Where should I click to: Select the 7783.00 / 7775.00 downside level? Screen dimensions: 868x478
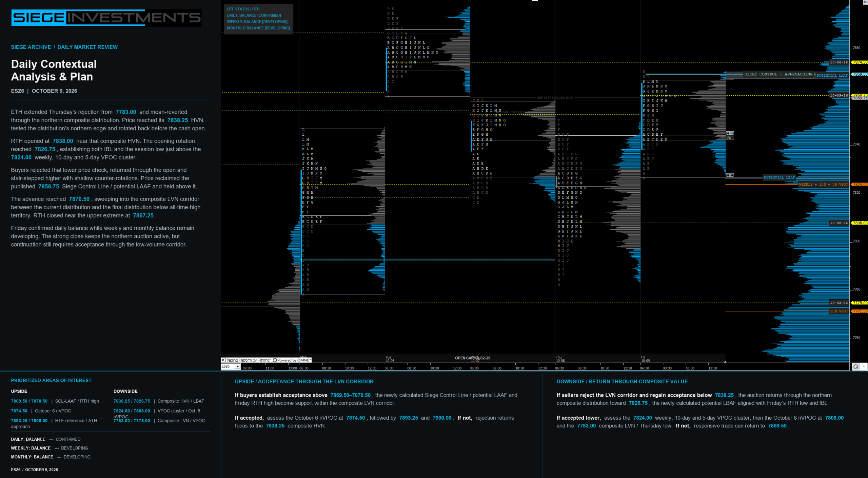pos(132,421)
